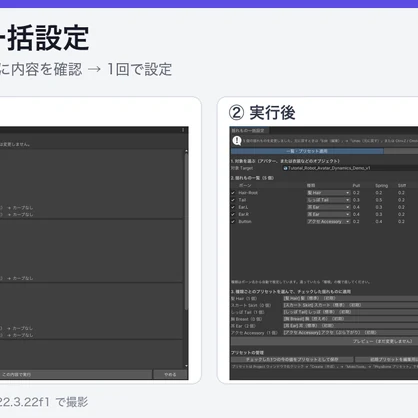418x418 pixels.
Task: Uncheck the Hair-Root bone checkbox
Action: click(x=233, y=193)
